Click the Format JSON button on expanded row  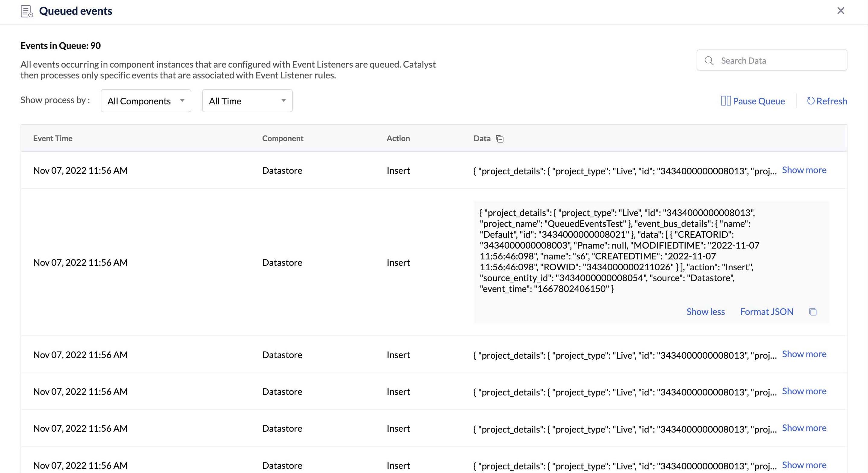coord(767,311)
